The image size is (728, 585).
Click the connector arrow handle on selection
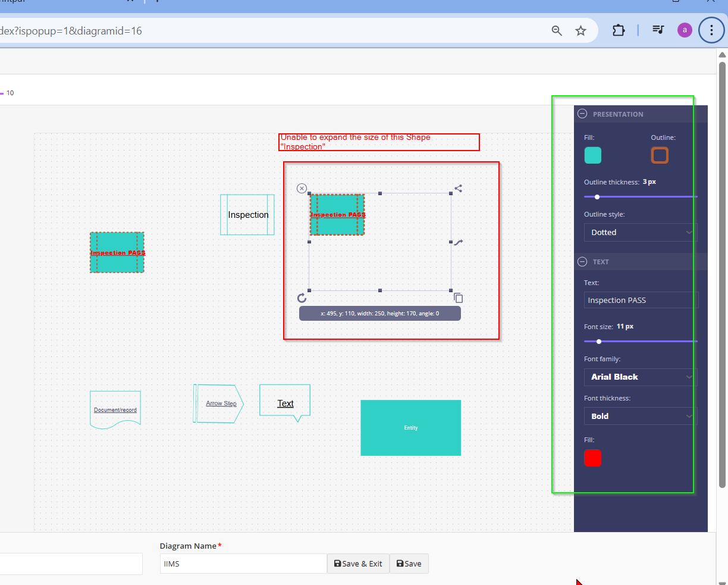pyautogui.click(x=458, y=242)
